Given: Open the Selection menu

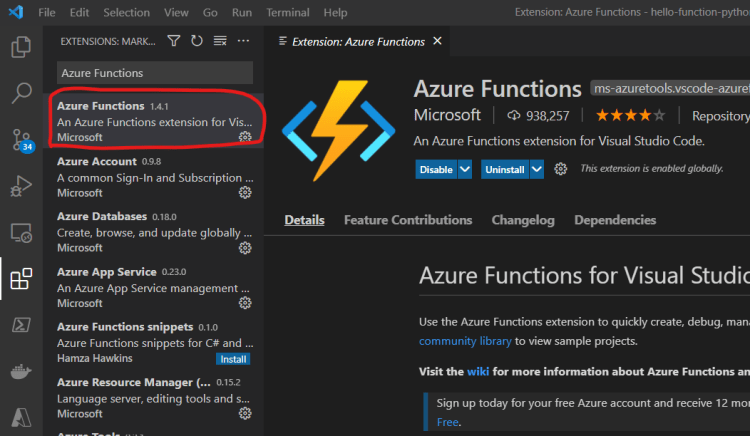Looking at the screenshot, I should 127,12.
